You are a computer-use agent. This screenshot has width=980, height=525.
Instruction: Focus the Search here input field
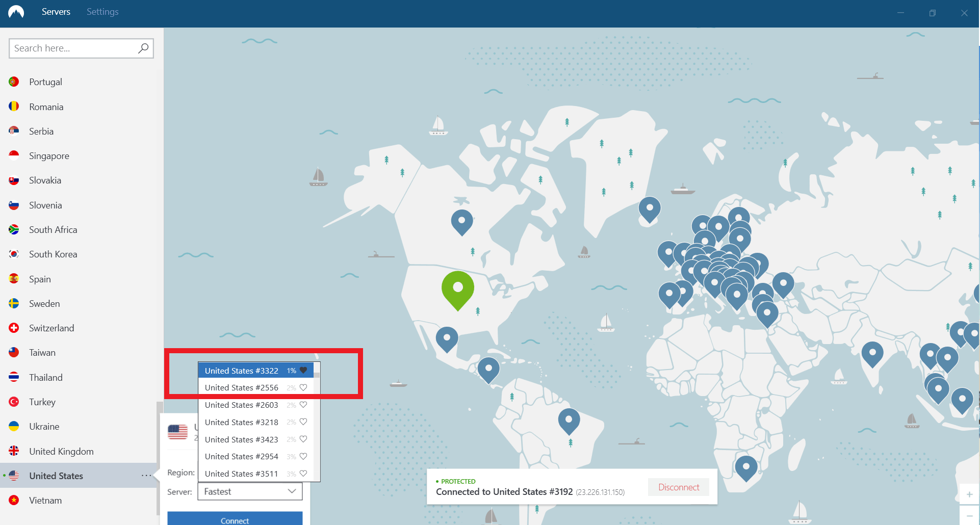click(x=81, y=48)
